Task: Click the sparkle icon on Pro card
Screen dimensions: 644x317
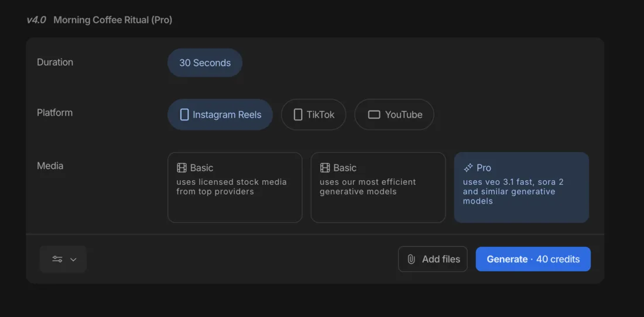Action: pyautogui.click(x=468, y=168)
